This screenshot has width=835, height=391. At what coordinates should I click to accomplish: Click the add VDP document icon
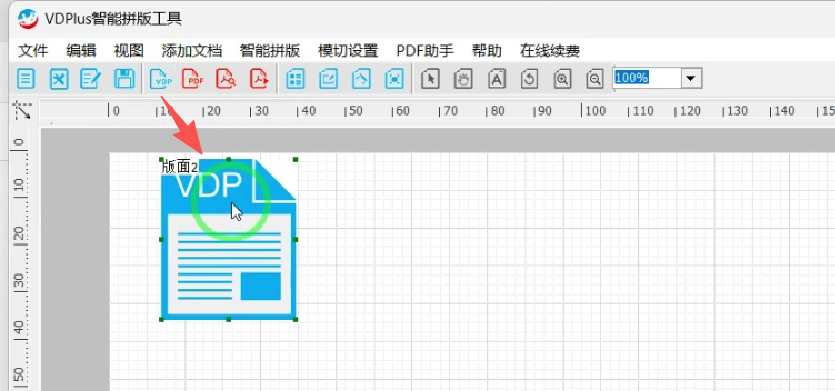click(x=161, y=79)
